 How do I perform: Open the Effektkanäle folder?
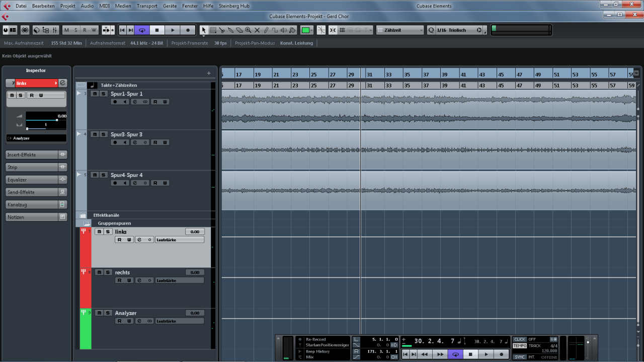click(x=83, y=215)
